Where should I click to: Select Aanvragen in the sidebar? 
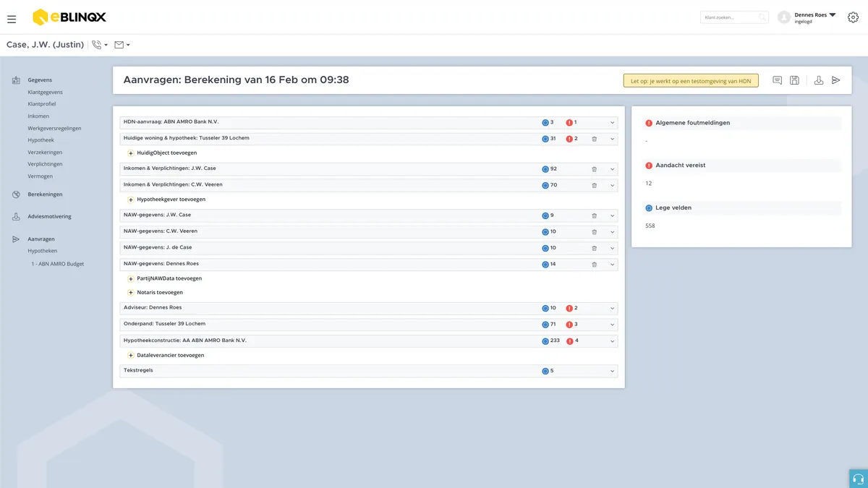pyautogui.click(x=41, y=239)
